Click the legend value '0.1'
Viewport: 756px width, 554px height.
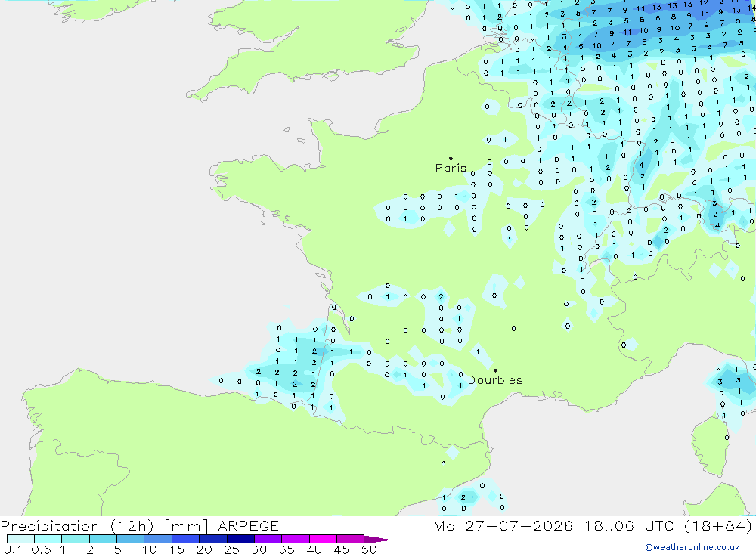(13, 549)
